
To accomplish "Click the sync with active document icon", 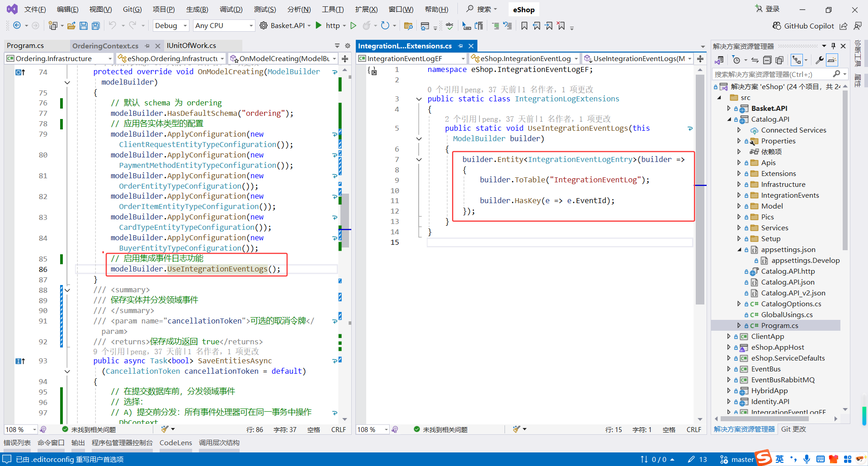I will point(755,60).
